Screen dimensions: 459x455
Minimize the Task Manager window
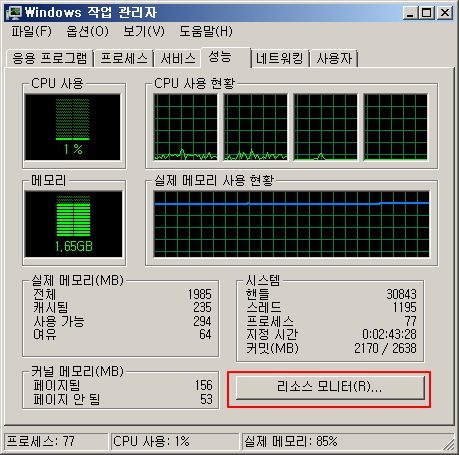[x=411, y=13]
